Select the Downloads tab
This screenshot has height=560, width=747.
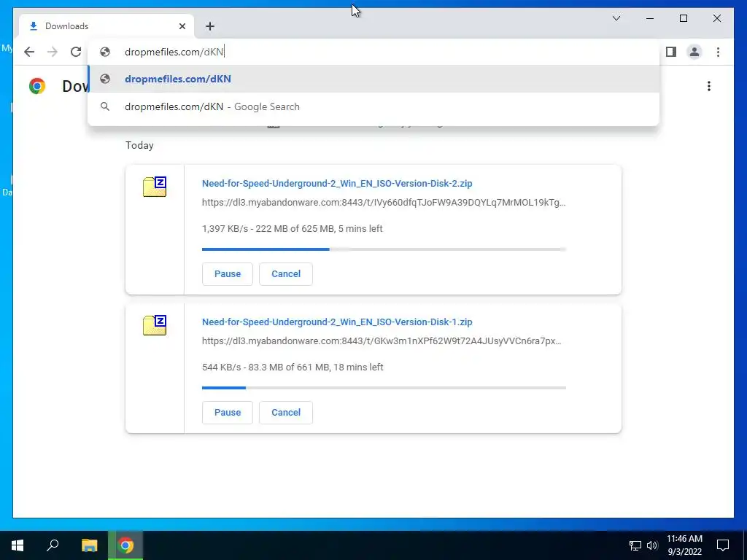[107, 26]
